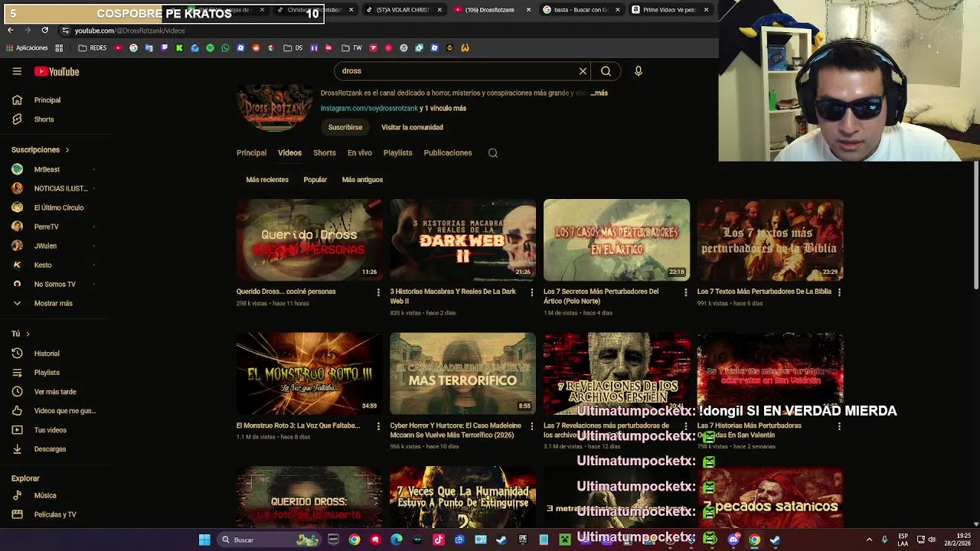Filter videos by Más recientes
Image resolution: width=980 pixels, height=551 pixels.
coord(267,180)
